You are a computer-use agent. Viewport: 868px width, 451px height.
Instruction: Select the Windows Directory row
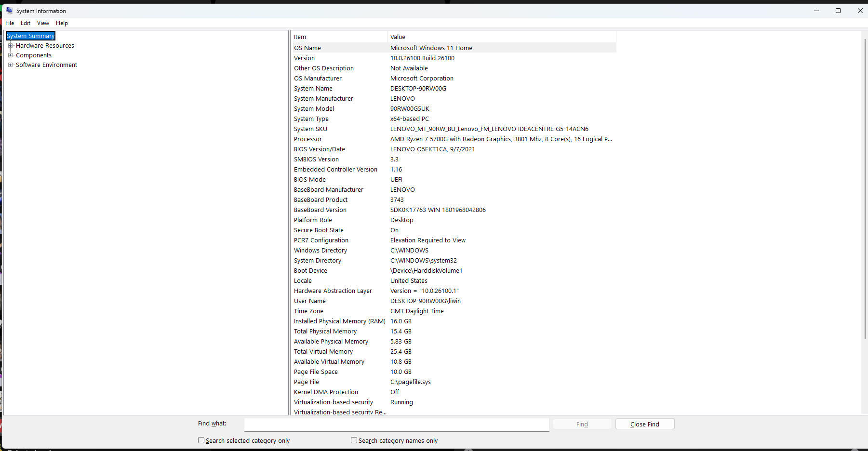point(454,251)
